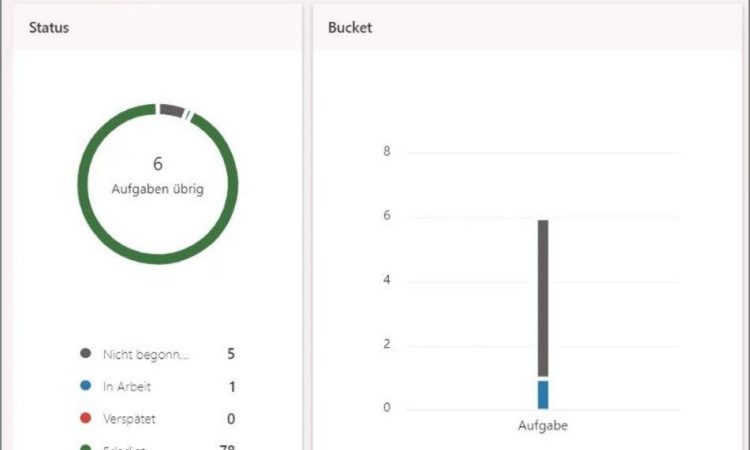Click the gray Nicht begonnen legend dot
Image resolution: width=750 pixels, height=450 pixels.
pyautogui.click(x=85, y=354)
